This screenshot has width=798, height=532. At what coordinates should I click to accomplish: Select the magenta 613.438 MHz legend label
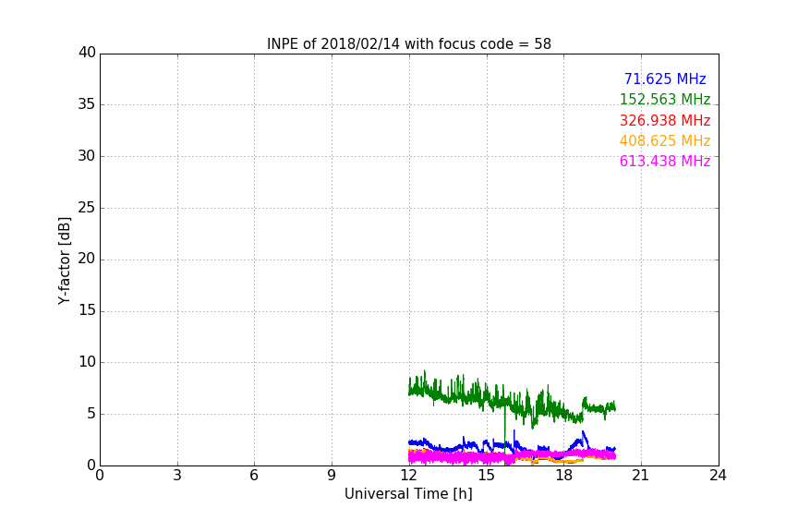click(665, 162)
